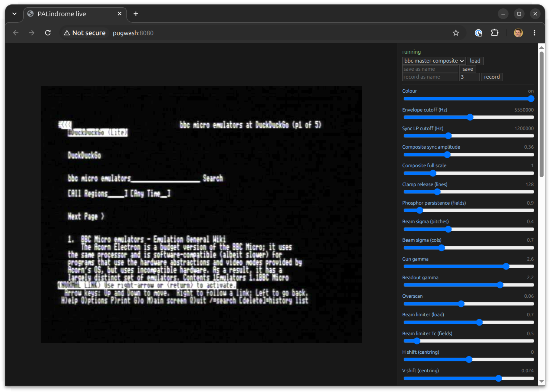
Task: Adjust the Phosphor persistence (fields) slider
Action: tap(468, 210)
